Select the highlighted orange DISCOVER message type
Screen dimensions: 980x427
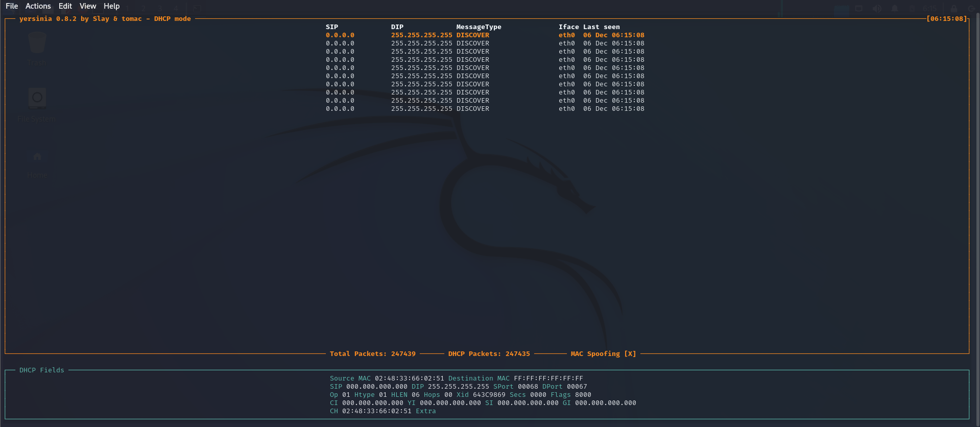[473, 35]
